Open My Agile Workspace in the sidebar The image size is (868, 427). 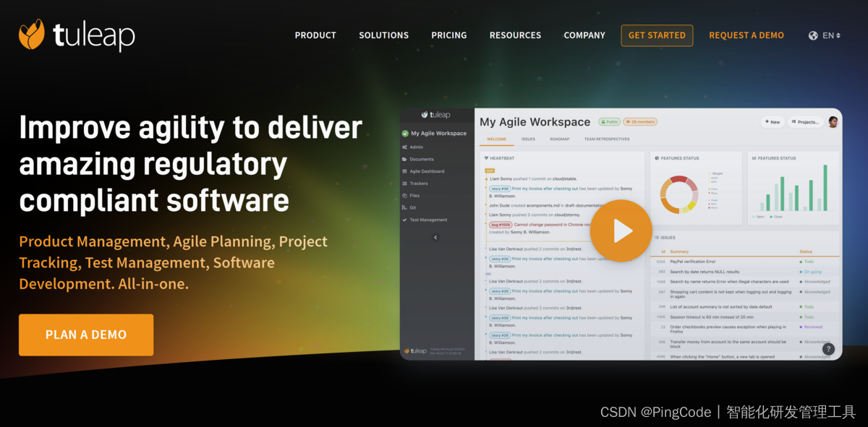pos(435,134)
